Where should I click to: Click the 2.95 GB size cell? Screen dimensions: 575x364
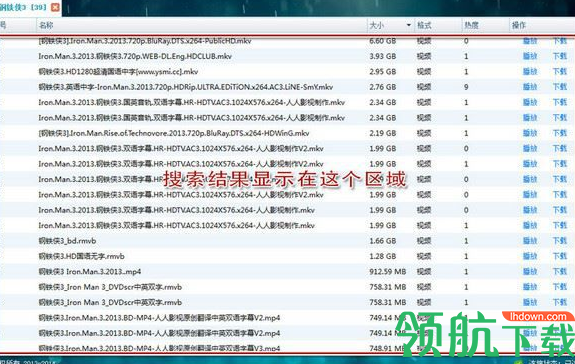[x=383, y=71]
